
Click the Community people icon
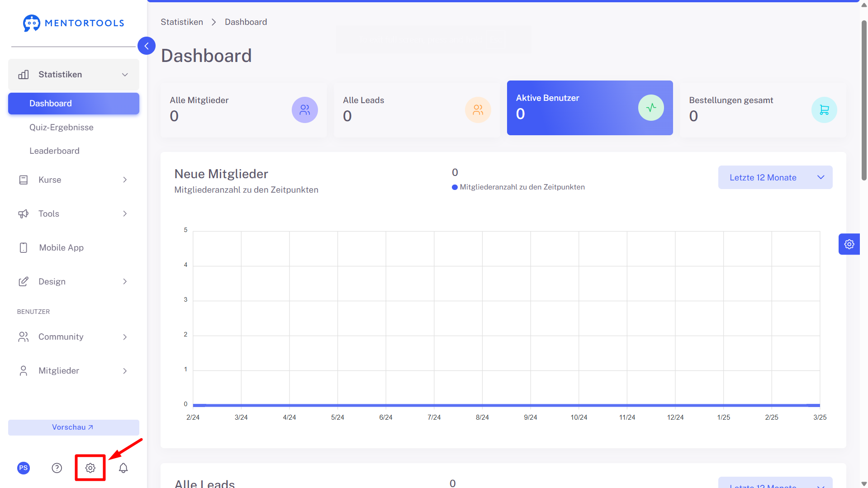pyautogui.click(x=24, y=337)
